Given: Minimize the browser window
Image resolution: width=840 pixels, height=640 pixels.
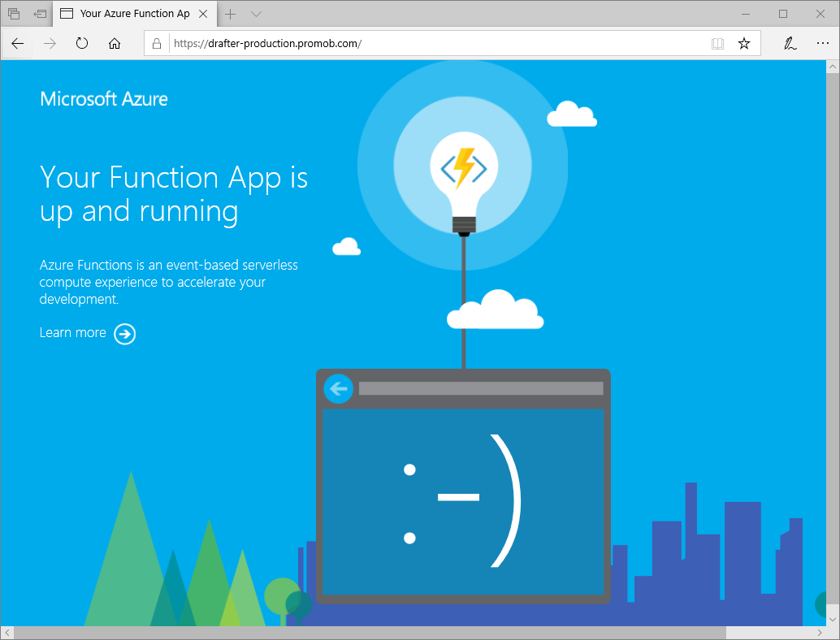Looking at the screenshot, I should pyautogui.click(x=747, y=14).
